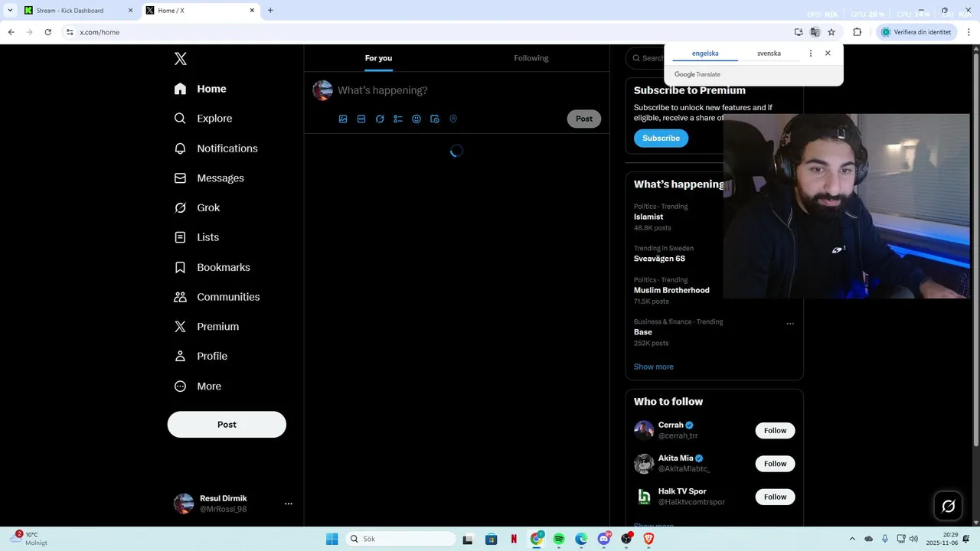Image resolution: width=980 pixels, height=551 pixels.
Task: Open floating Grok button
Action: click(948, 506)
